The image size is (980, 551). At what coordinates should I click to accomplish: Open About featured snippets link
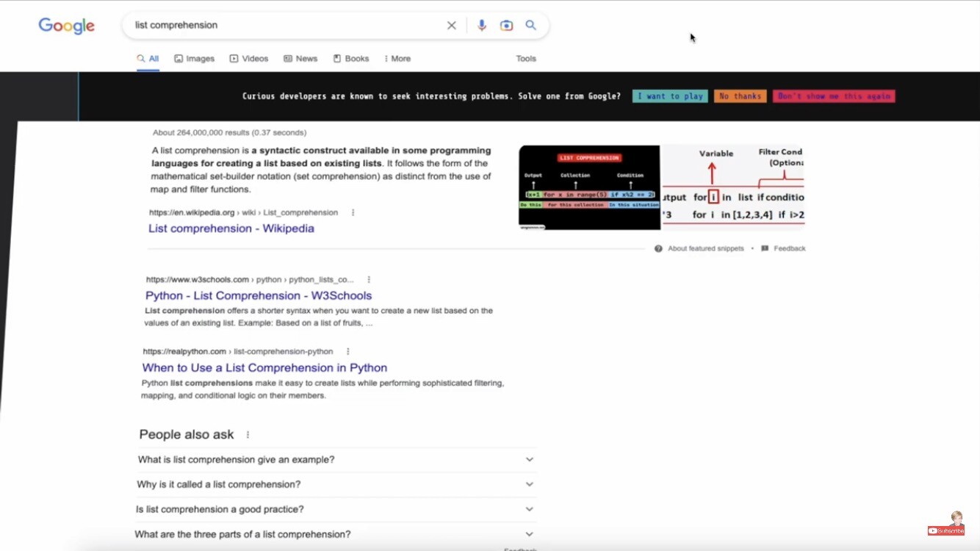(705, 248)
